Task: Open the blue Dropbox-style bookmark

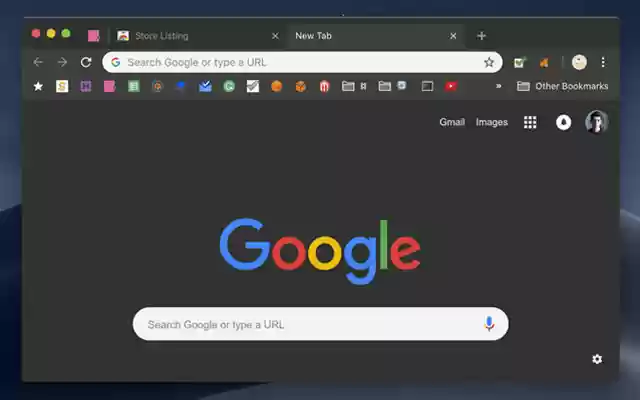Action: [181, 86]
